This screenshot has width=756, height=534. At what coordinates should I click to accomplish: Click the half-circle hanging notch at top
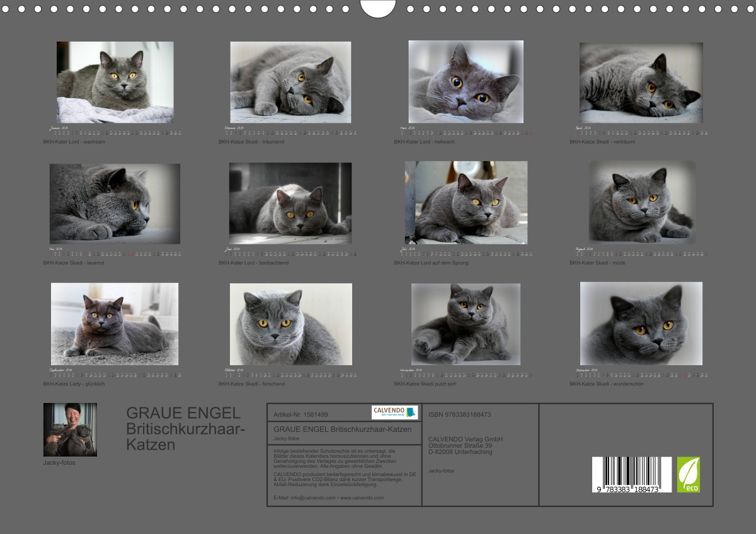(x=378, y=8)
